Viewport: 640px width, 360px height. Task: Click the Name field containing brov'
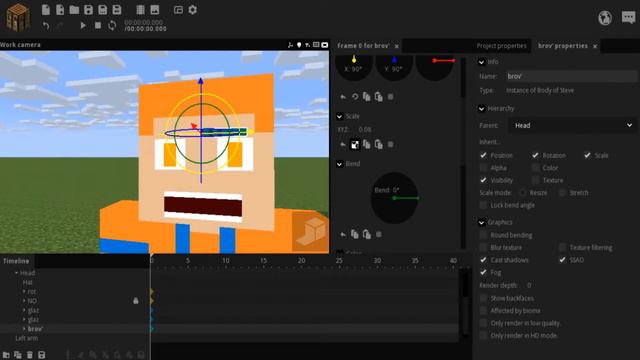(x=571, y=76)
